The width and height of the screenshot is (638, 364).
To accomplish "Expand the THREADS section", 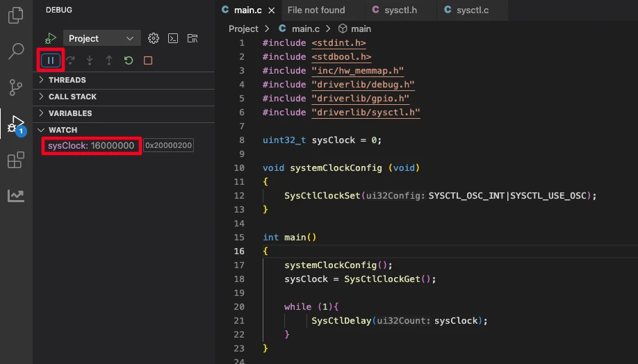I will coord(67,80).
